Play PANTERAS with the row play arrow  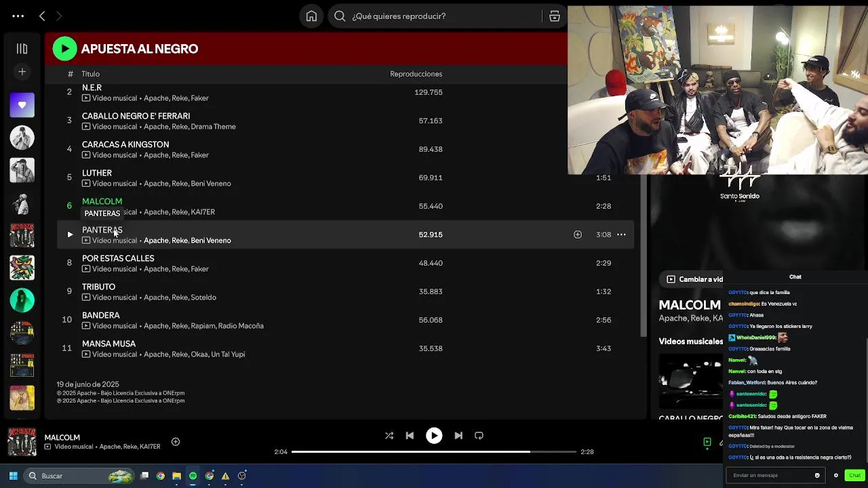[x=69, y=235]
